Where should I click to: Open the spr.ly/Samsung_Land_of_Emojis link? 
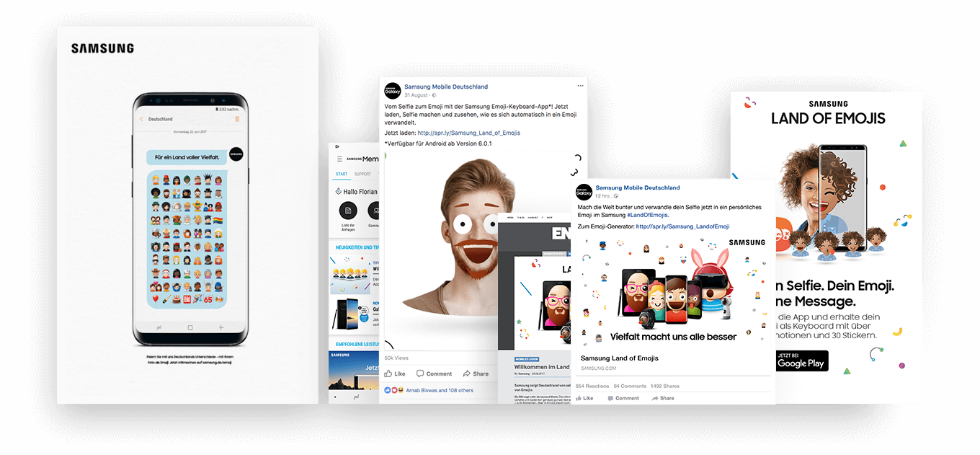[468, 133]
